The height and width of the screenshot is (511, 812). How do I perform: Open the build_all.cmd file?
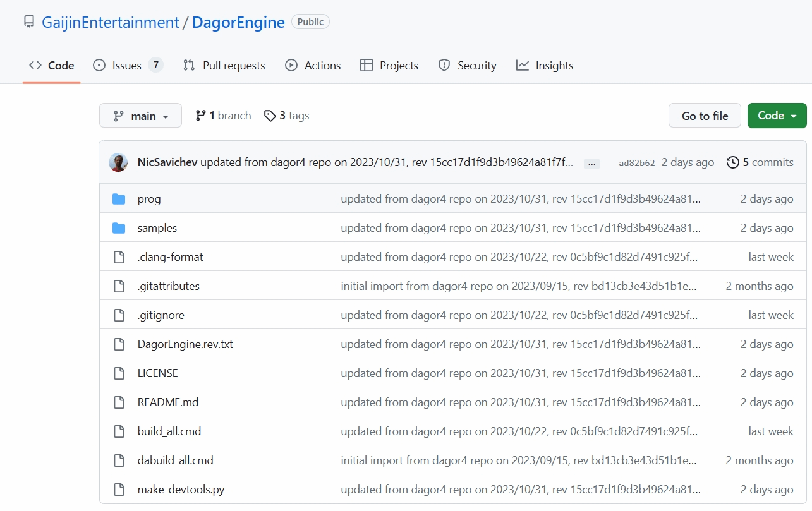(169, 431)
